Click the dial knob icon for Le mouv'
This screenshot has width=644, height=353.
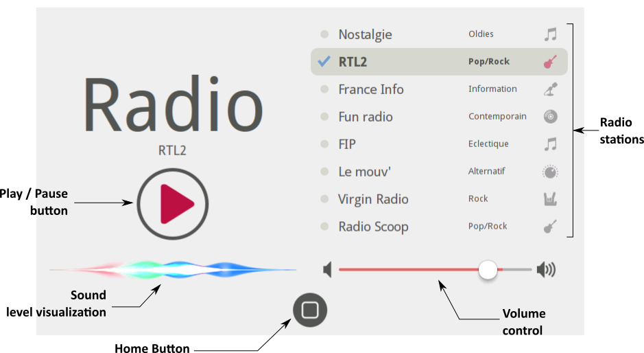pyautogui.click(x=550, y=172)
